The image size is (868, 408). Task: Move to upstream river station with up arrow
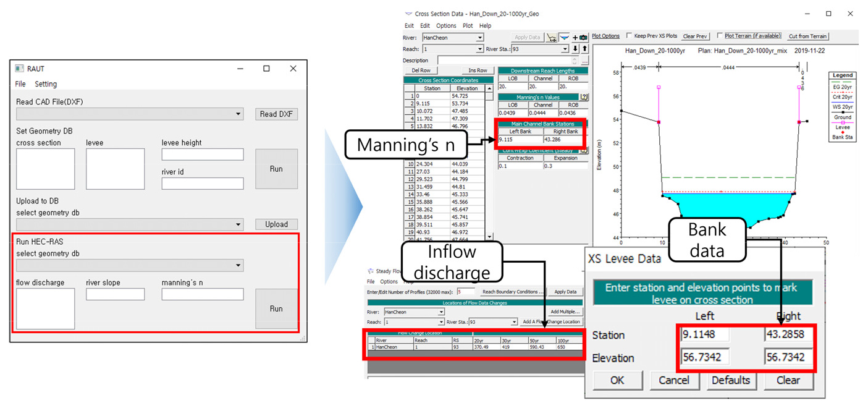(584, 49)
